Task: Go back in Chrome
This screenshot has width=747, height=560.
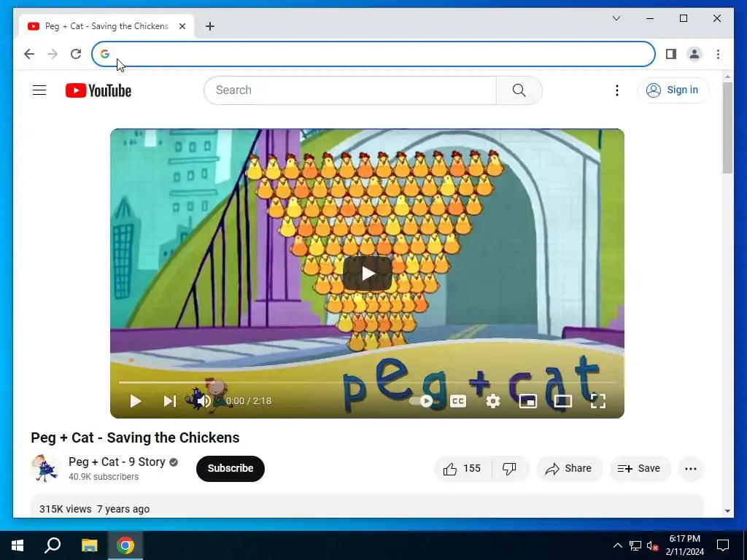Action: point(29,54)
